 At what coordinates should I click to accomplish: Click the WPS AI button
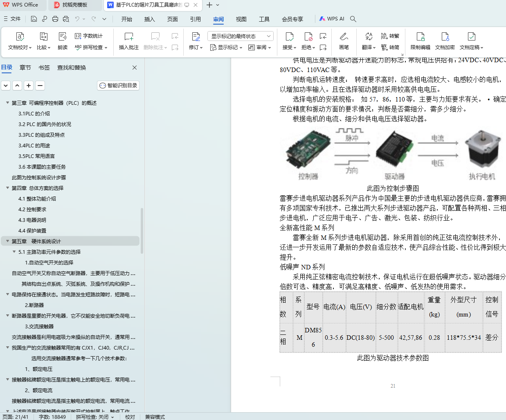tap(332, 19)
